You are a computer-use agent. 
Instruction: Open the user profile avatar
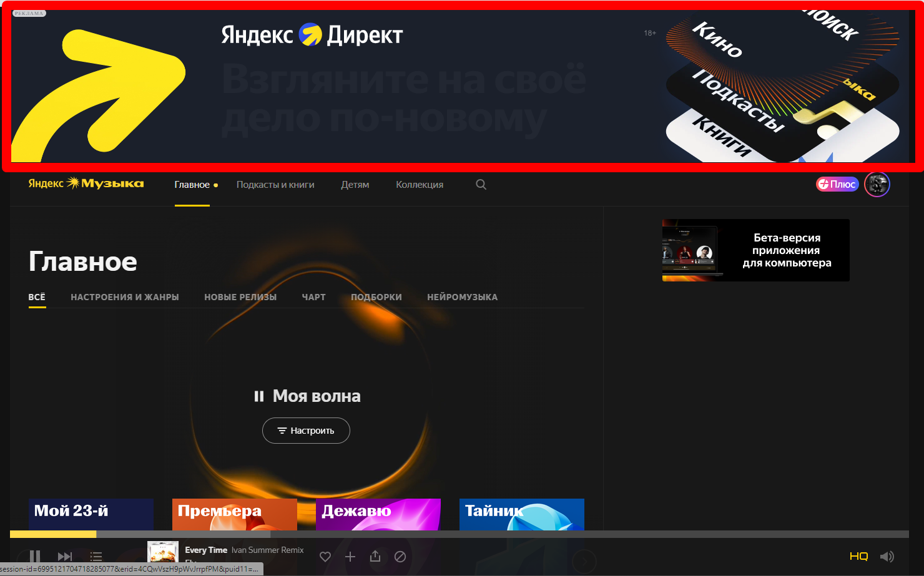tap(877, 184)
